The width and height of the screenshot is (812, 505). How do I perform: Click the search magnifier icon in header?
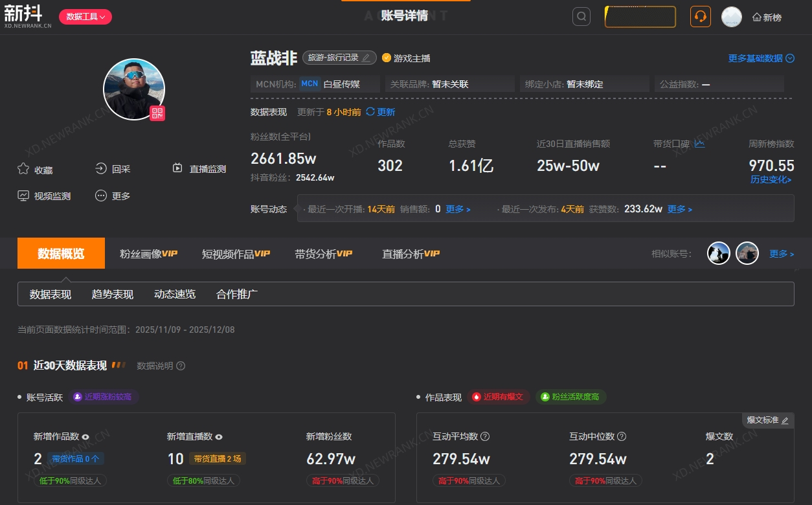tap(581, 17)
